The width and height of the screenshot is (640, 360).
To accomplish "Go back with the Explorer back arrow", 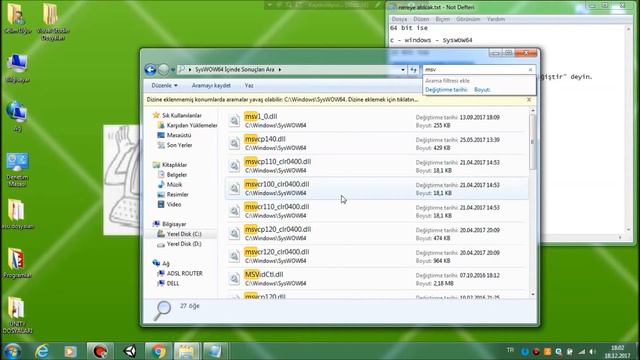I will [150, 70].
